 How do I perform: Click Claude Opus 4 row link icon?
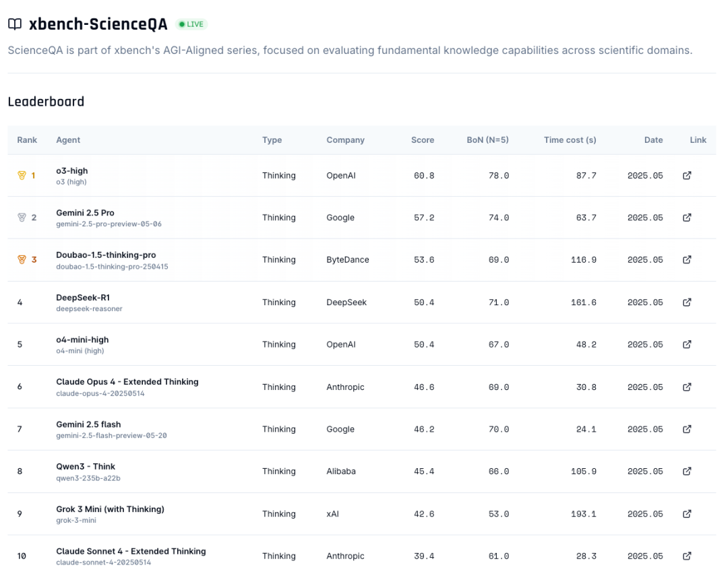pos(687,387)
